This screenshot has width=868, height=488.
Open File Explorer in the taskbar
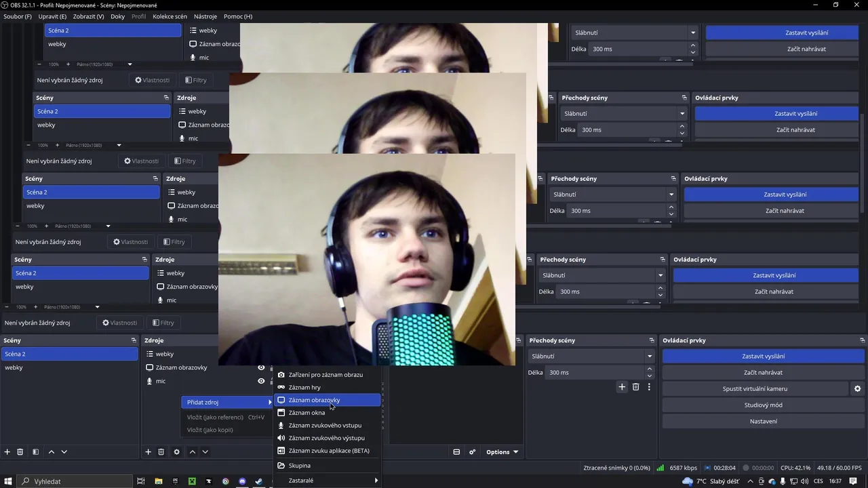[x=158, y=481]
